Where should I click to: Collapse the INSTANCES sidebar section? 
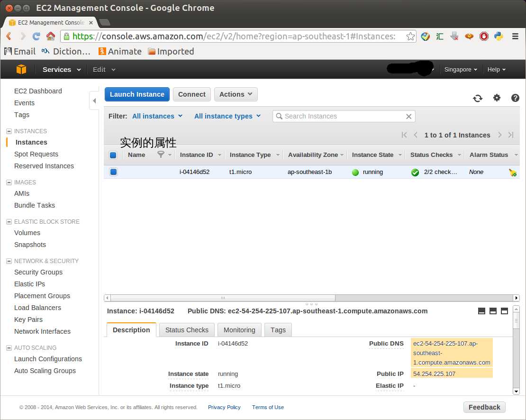[9, 131]
